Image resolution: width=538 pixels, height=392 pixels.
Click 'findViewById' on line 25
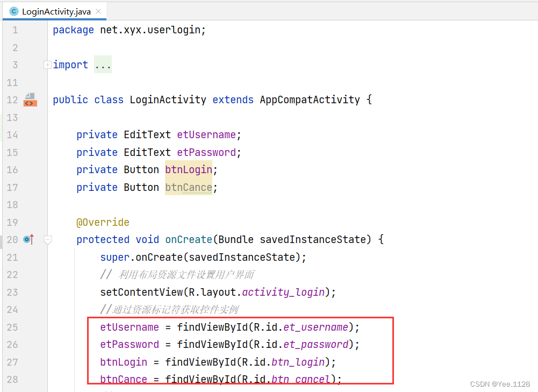point(212,327)
